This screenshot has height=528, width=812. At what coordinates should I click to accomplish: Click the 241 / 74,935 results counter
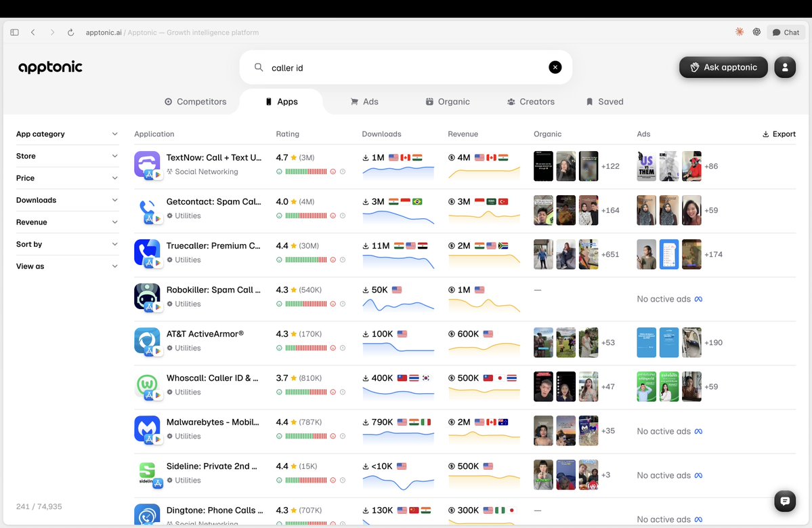click(39, 506)
